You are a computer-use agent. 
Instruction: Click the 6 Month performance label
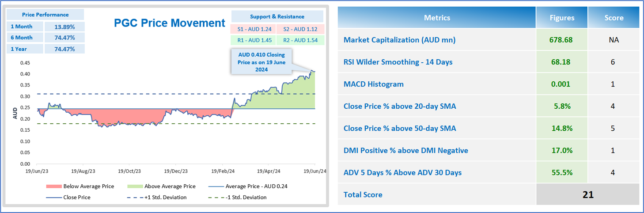coord(22,38)
